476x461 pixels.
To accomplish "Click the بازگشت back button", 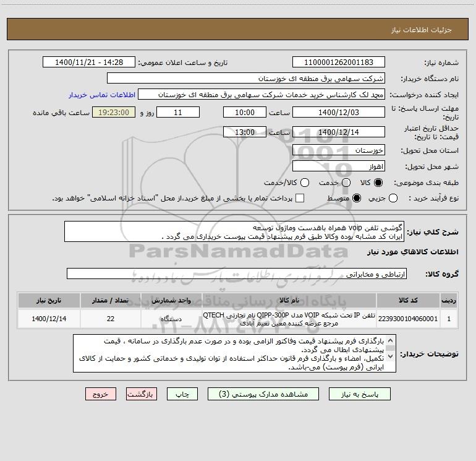I will (142, 394).
